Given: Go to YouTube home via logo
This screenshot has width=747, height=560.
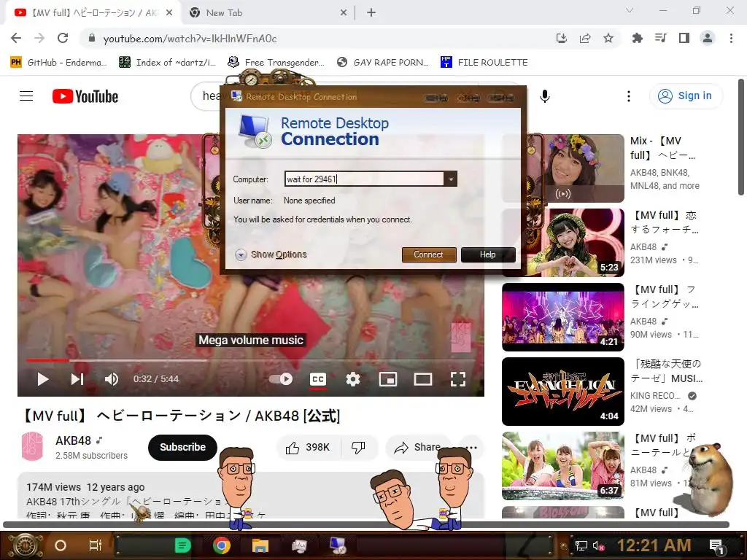Looking at the screenshot, I should [x=85, y=96].
